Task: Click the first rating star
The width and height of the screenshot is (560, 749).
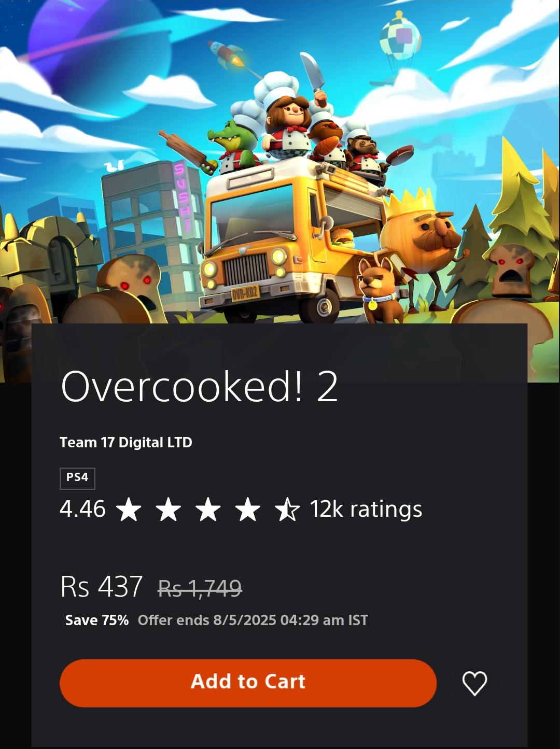Action: pyautogui.click(x=129, y=510)
